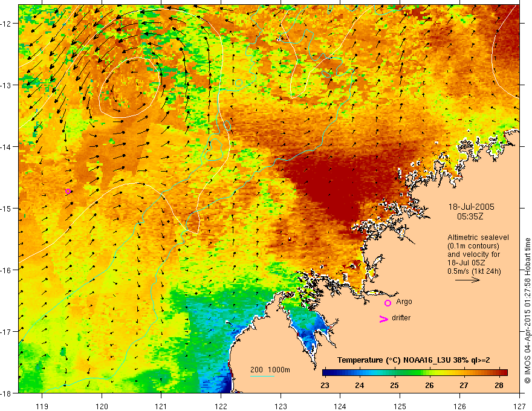The image size is (532, 411).
Task: Click the 'drifter' legend label
Action: coord(401,318)
